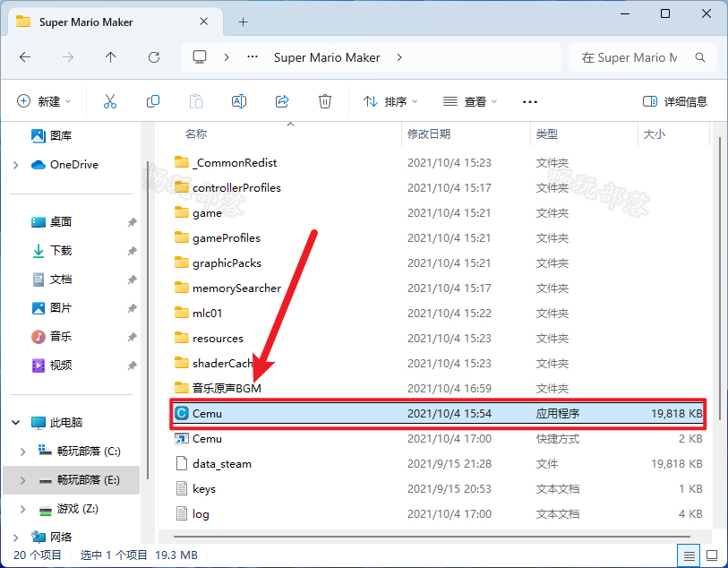Click the Delete trash can icon
The image size is (728, 568).
coord(324,101)
